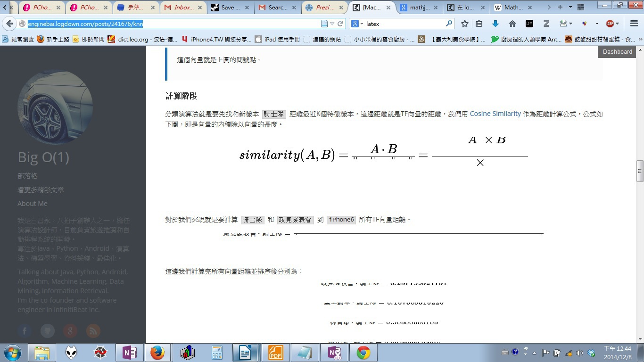Open the 部落格 sidebar link

27,176
